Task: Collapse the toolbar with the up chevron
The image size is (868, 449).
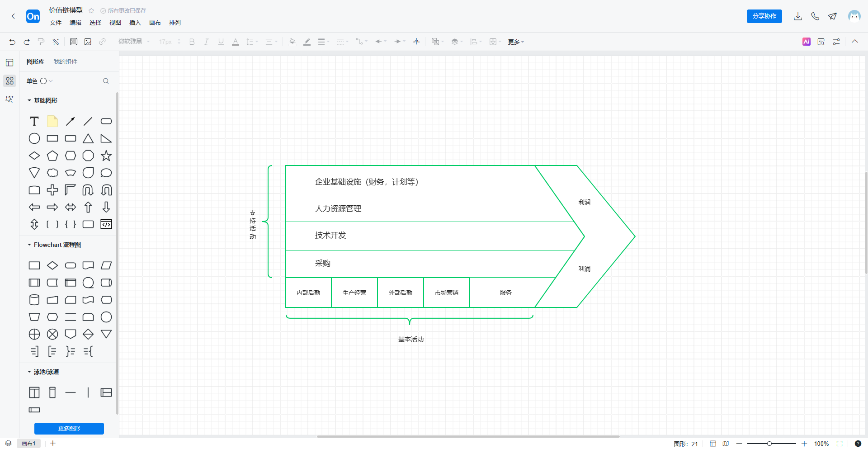Action: [x=855, y=42]
